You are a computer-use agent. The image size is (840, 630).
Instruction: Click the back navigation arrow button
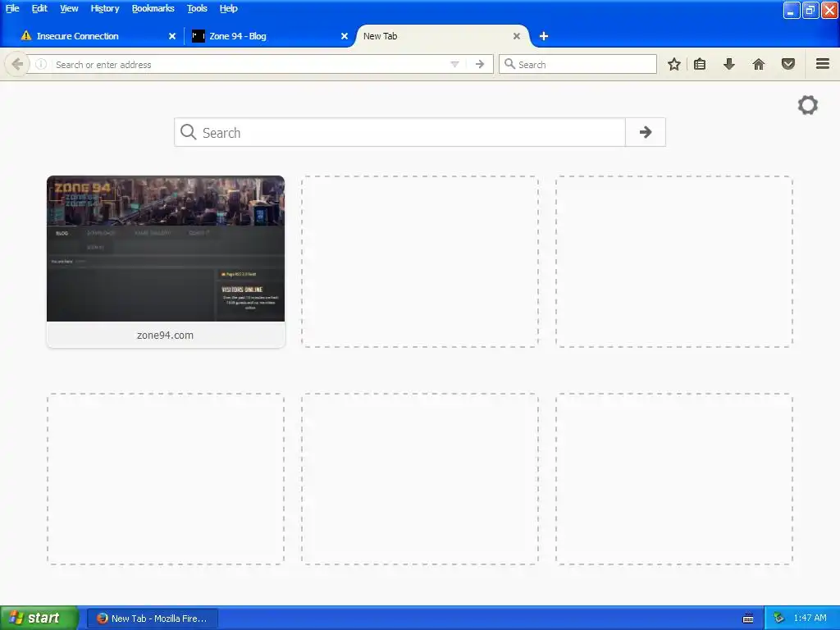17,65
